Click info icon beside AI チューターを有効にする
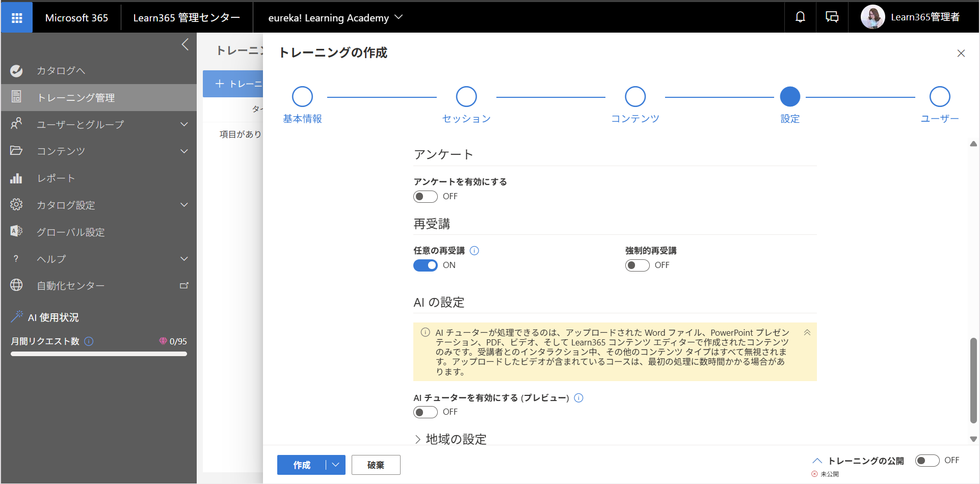 (578, 398)
